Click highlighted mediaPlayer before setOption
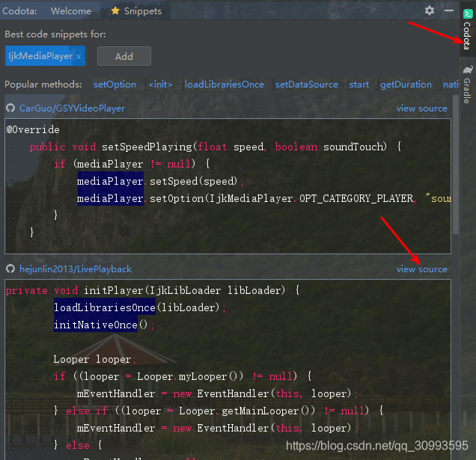Screen dimensions: 476x460 pyautogui.click(x=110, y=198)
